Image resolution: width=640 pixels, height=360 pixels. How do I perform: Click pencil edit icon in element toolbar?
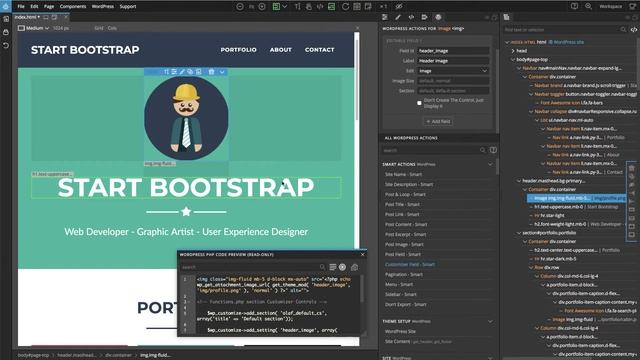tap(182, 72)
